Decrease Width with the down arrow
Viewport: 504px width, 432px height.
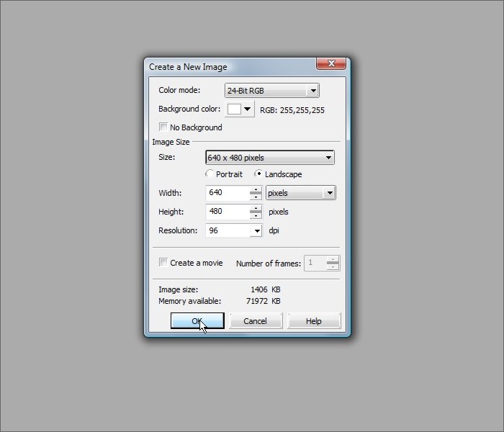pyautogui.click(x=256, y=197)
